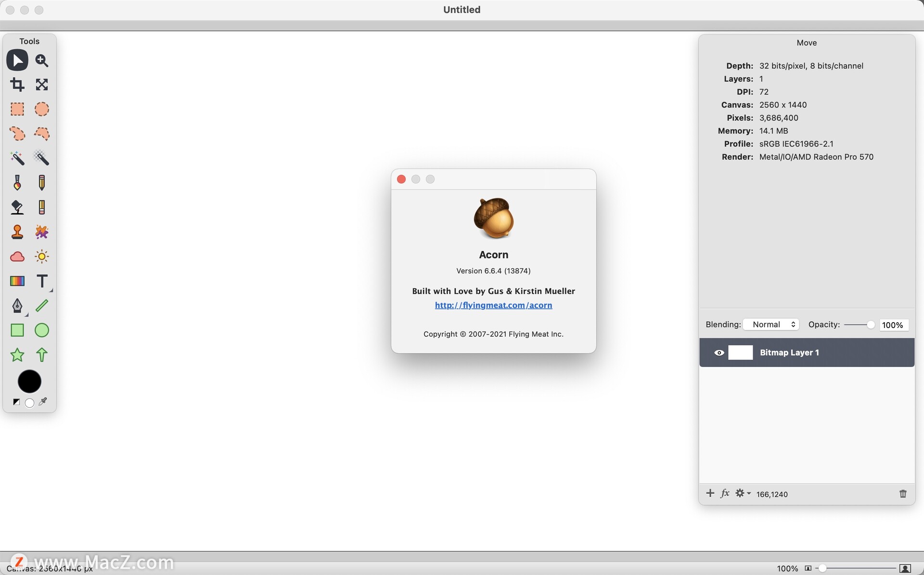The image size is (924, 575).
Task: Select the Zoom magnifier tool
Action: pyautogui.click(x=42, y=60)
